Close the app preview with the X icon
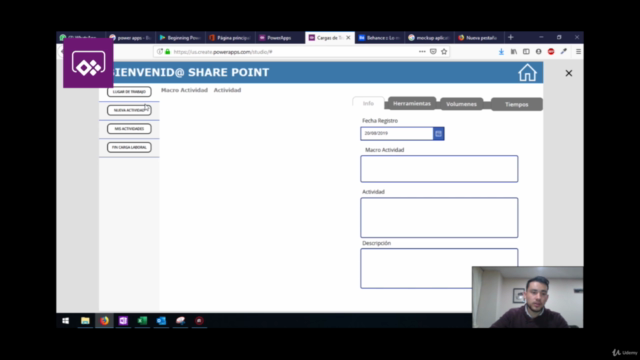 [x=569, y=73]
